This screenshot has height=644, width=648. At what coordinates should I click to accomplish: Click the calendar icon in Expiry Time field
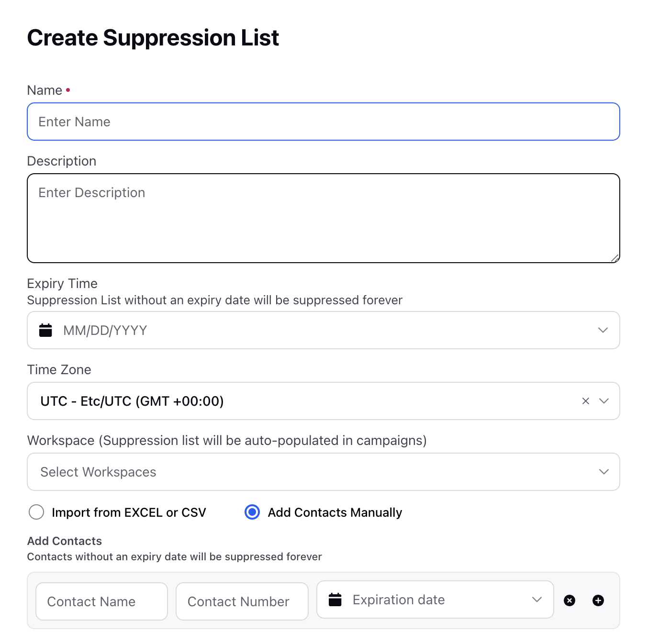coord(45,330)
